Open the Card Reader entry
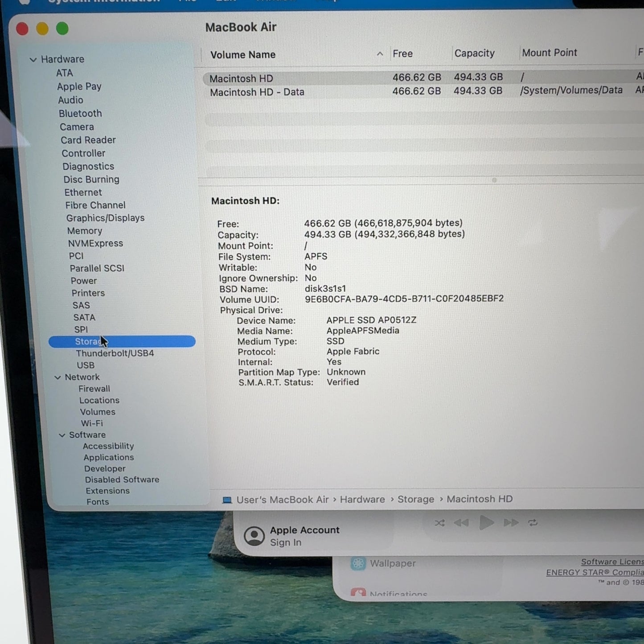 point(88,140)
